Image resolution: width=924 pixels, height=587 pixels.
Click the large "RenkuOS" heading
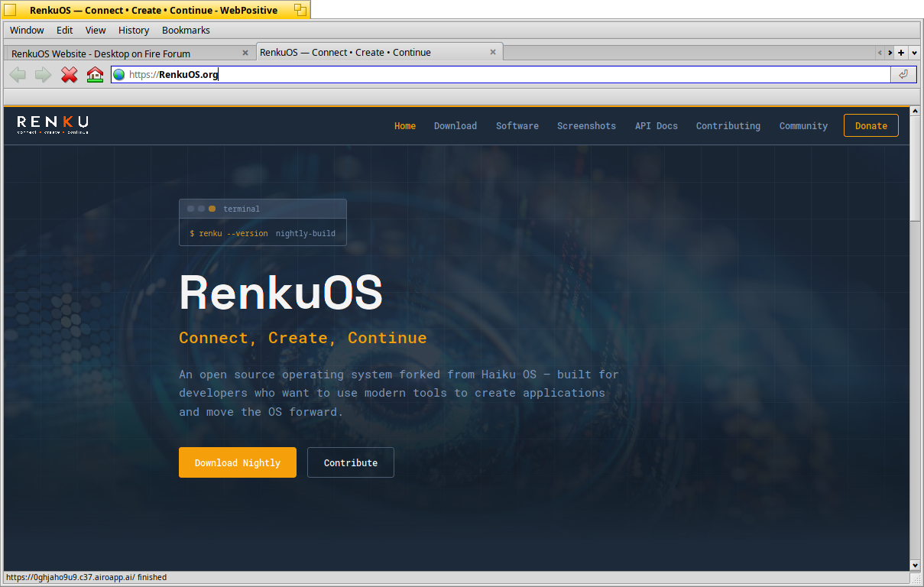click(280, 292)
